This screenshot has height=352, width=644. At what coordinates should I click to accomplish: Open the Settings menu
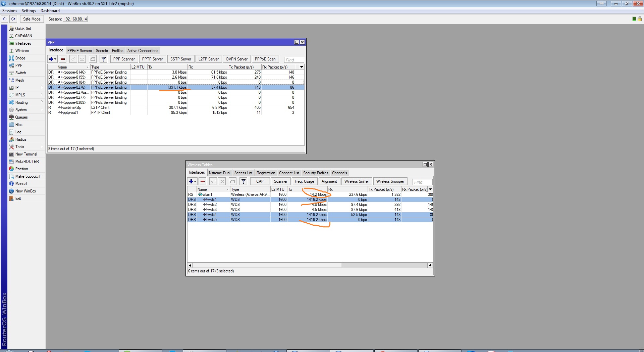tap(29, 11)
